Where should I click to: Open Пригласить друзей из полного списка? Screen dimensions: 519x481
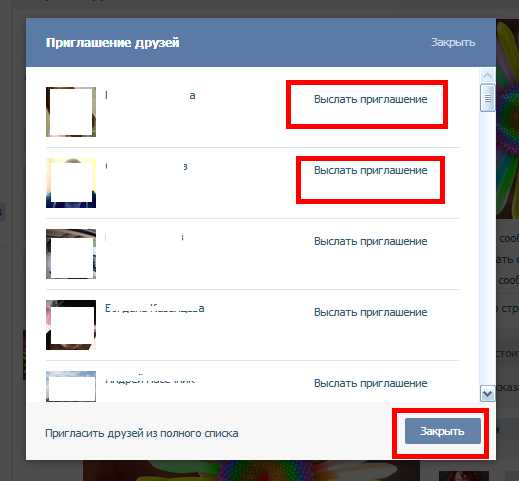tap(142, 433)
